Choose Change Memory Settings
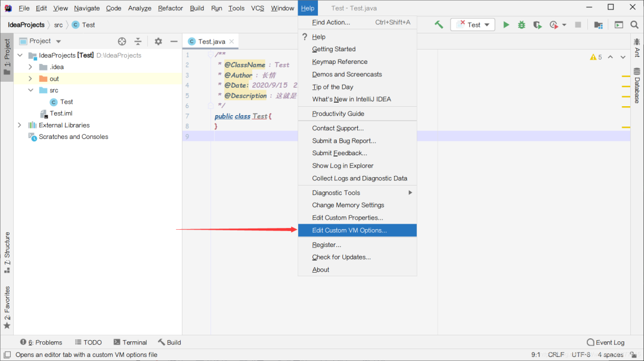 coord(357,205)
